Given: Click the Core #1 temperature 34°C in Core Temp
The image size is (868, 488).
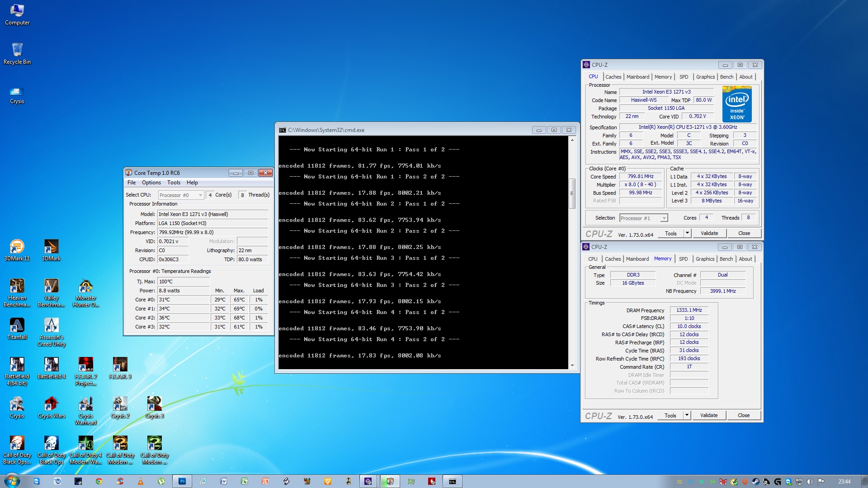Looking at the screenshot, I should tap(183, 309).
